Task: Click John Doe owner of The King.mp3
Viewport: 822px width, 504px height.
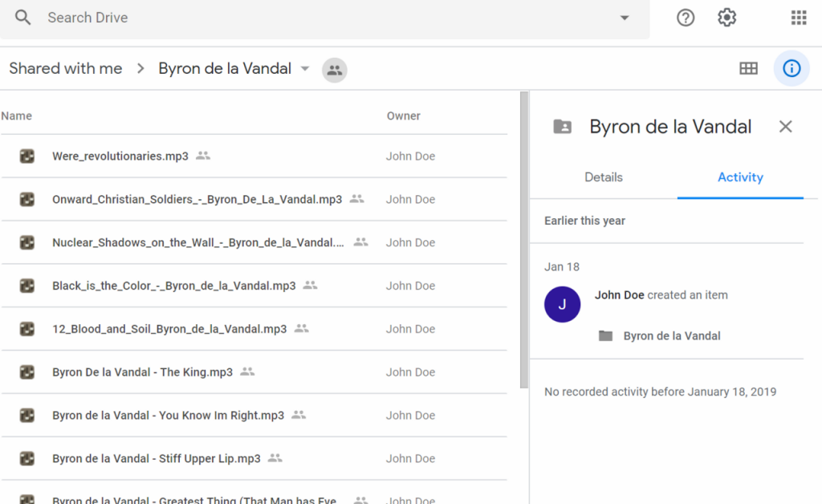Action: [x=410, y=372]
